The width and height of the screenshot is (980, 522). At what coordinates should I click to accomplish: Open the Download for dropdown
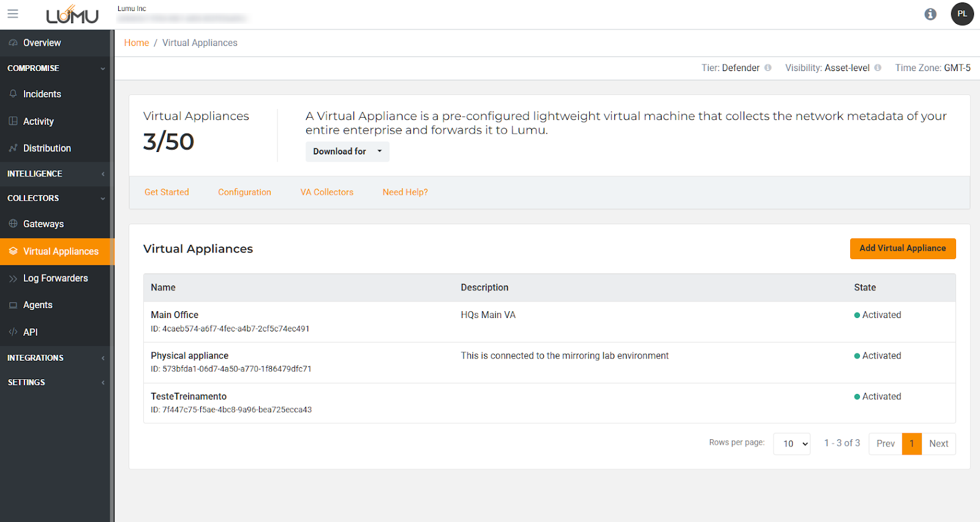[x=347, y=151]
